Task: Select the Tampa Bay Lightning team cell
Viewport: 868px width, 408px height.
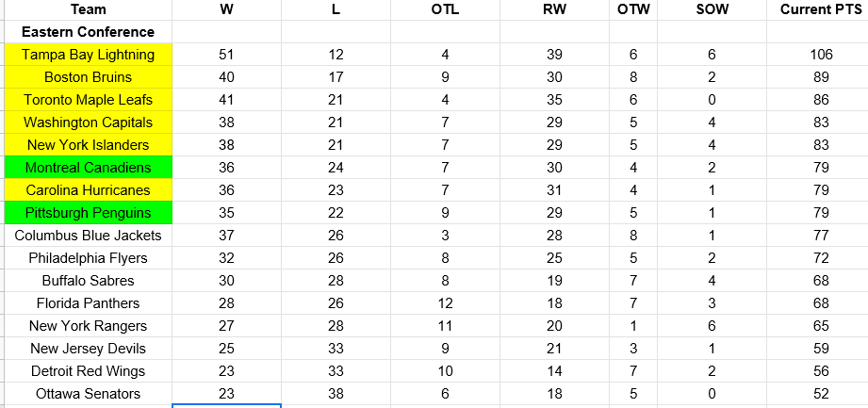Action: pyautogui.click(x=89, y=55)
